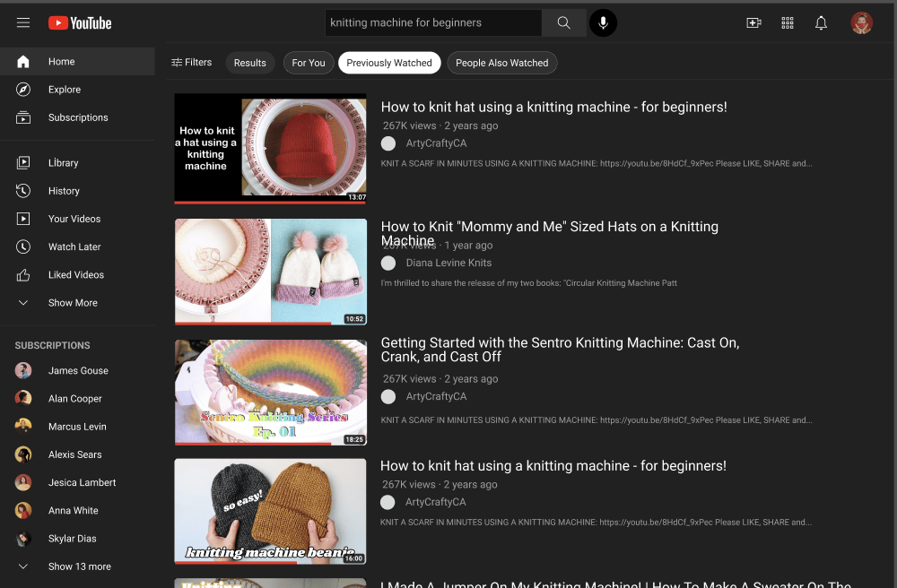Click SUBSCRIPTIONS section heading
This screenshot has width=897, height=588.
(53, 346)
